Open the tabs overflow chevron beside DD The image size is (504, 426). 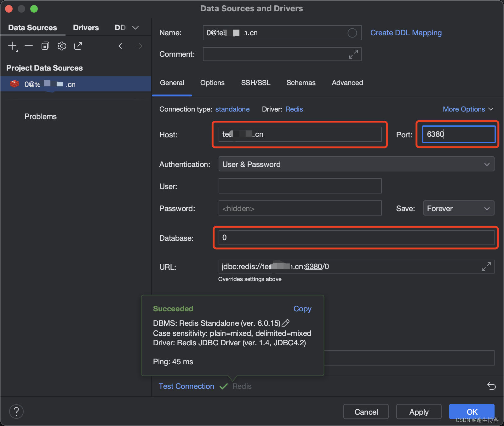[x=135, y=28]
